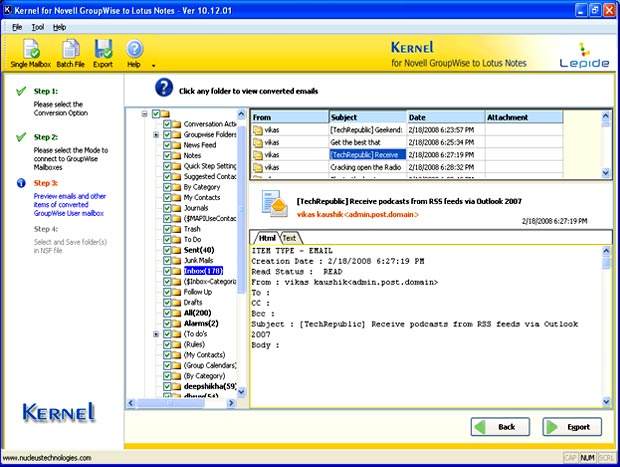Image resolution: width=620 pixels, height=467 pixels.
Task: Sort emails by the From column header
Action: (290, 117)
